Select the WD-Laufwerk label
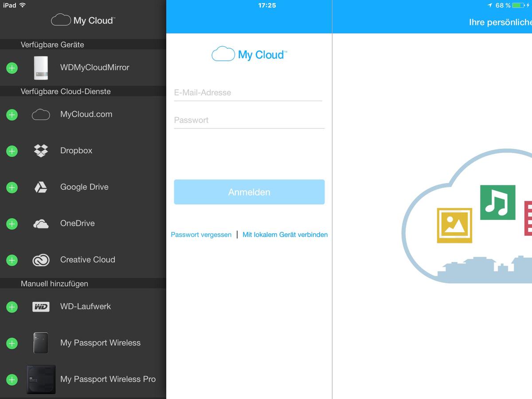The width and height of the screenshot is (532, 399). point(86,306)
